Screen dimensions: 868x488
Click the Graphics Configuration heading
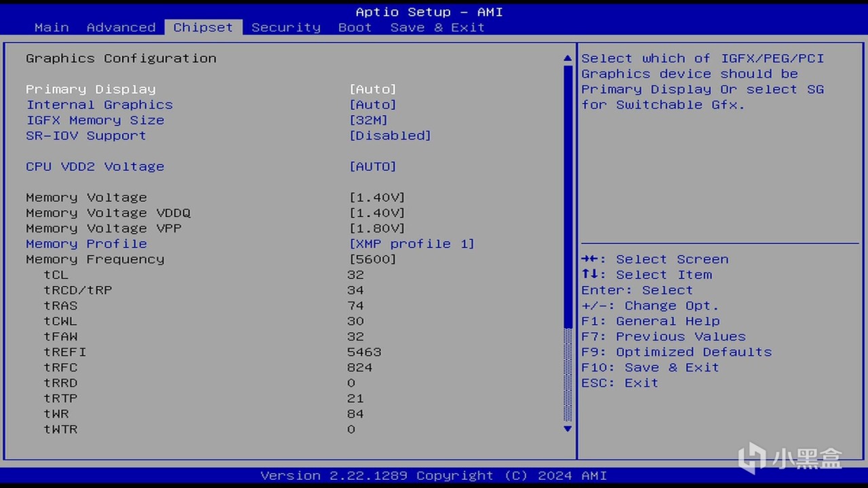121,58
